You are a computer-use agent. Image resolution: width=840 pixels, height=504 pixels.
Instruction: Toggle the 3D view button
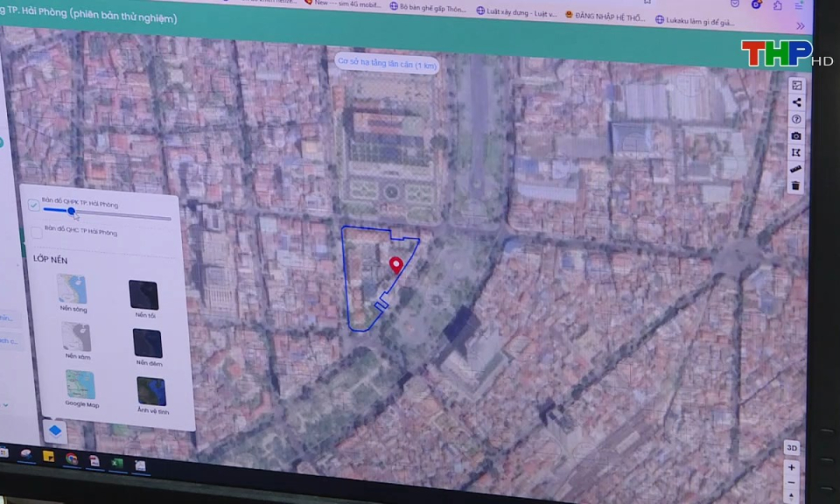(x=791, y=447)
